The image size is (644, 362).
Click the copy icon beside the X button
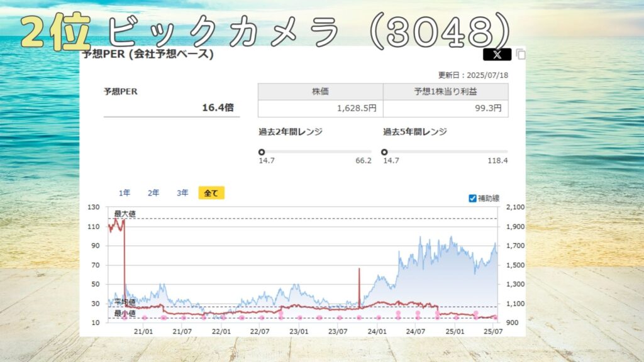click(521, 55)
